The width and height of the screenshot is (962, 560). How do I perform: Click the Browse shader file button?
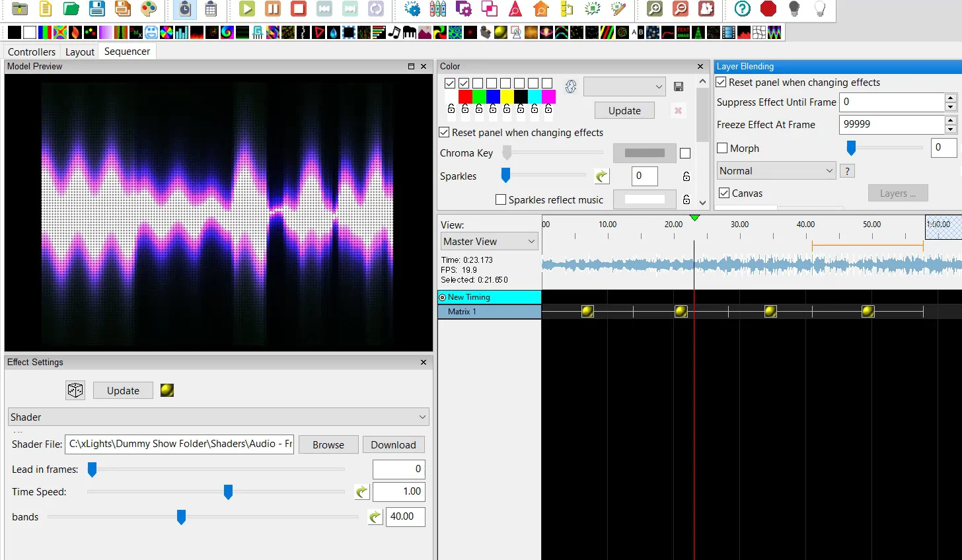(x=328, y=444)
